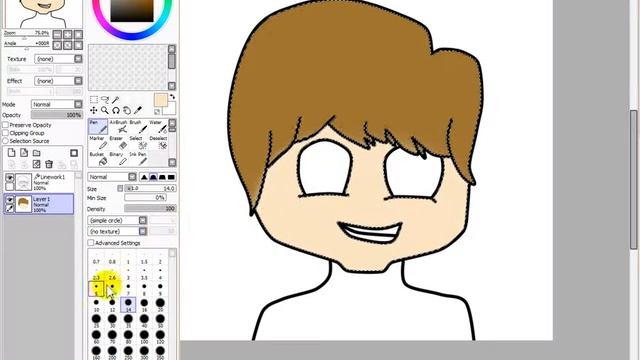Select the sharpest brush edge shape
Image resolution: width=640 pixels, height=360 pixels.
click(144, 177)
